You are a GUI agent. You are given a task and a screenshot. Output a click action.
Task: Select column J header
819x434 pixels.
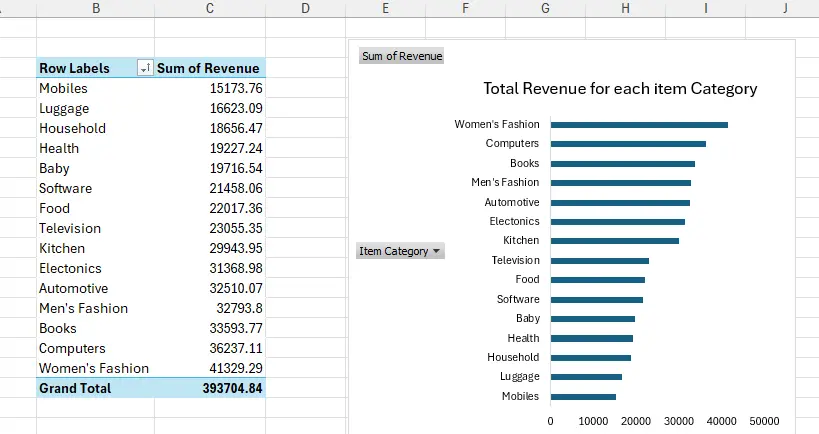(x=785, y=9)
